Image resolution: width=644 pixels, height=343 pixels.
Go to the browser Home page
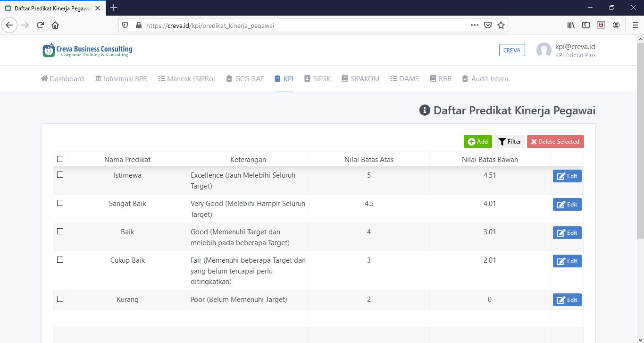click(x=55, y=25)
